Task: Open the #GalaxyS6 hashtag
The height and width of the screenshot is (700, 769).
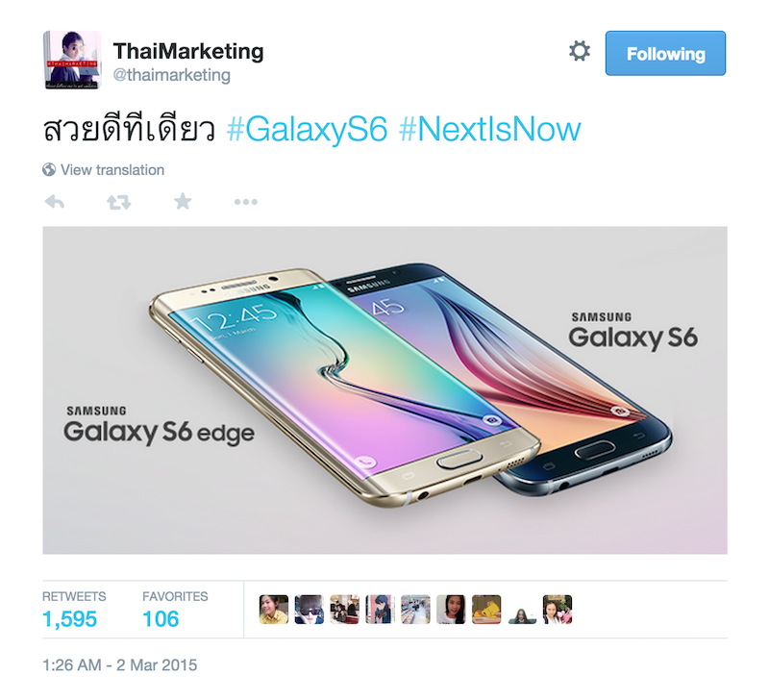Action: click(x=307, y=130)
